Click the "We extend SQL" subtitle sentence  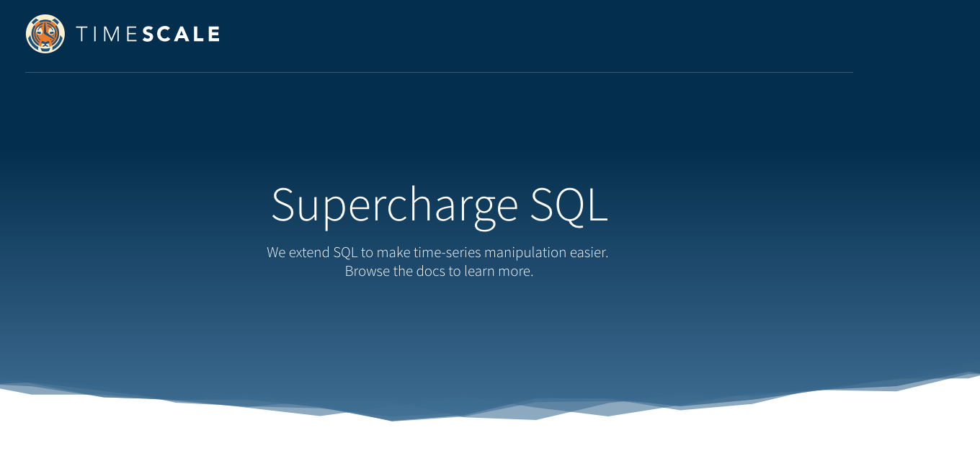click(x=437, y=252)
